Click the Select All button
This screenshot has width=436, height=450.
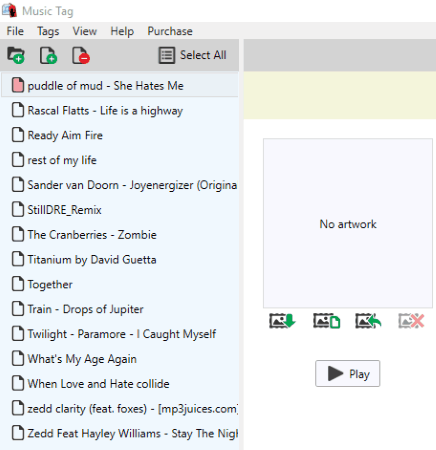[x=193, y=55]
